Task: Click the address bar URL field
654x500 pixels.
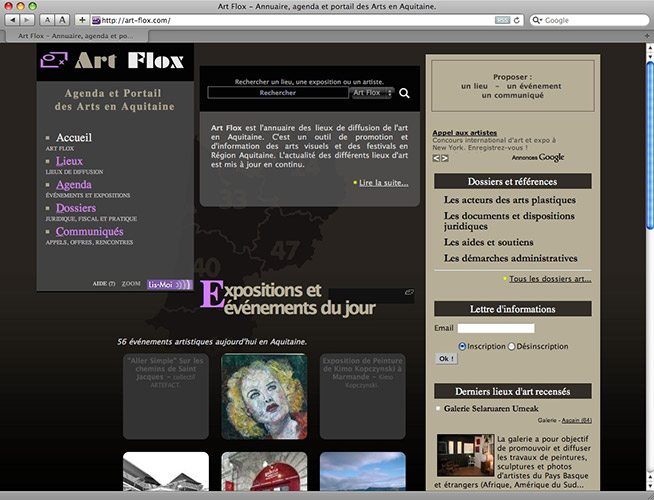Action: pos(292,20)
